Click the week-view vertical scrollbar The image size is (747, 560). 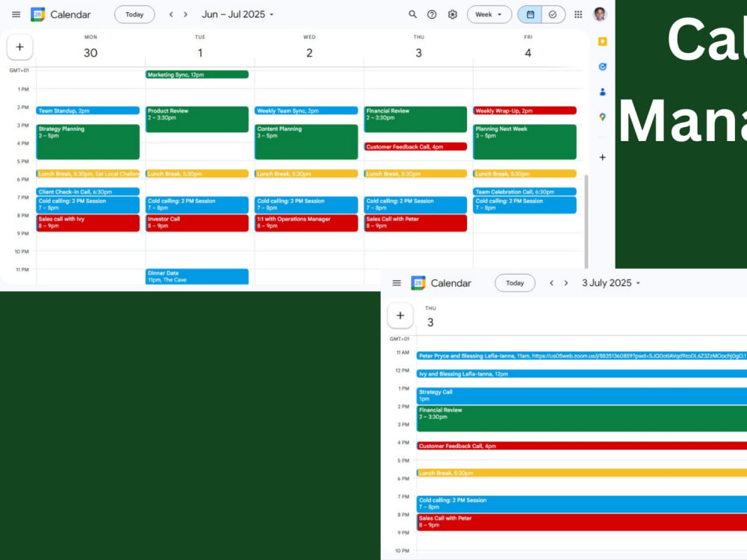586,222
